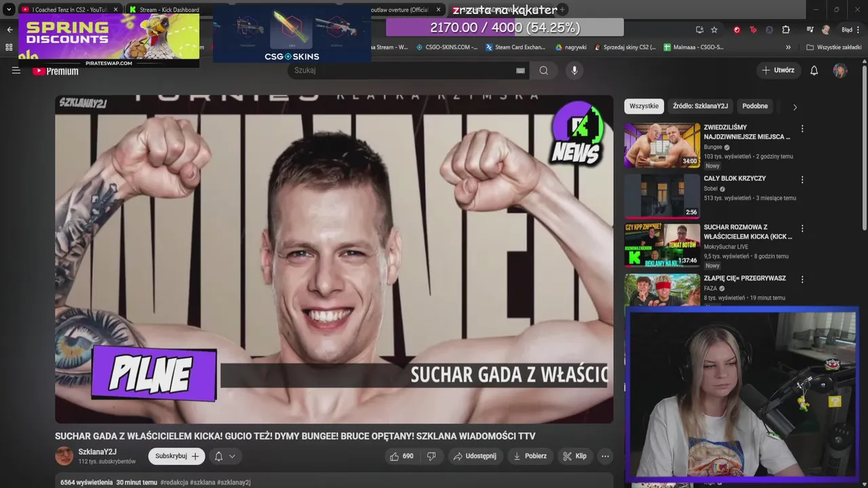The height and width of the screenshot is (488, 868).
Task: Like the video with thumbs up
Action: (x=401, y=456)
